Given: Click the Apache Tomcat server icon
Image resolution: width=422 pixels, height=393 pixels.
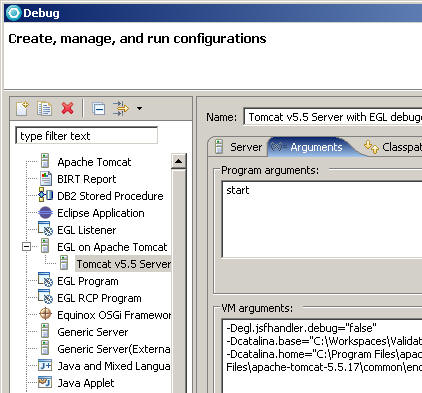Looking at the screenshot, I should [x=45, y=161].
